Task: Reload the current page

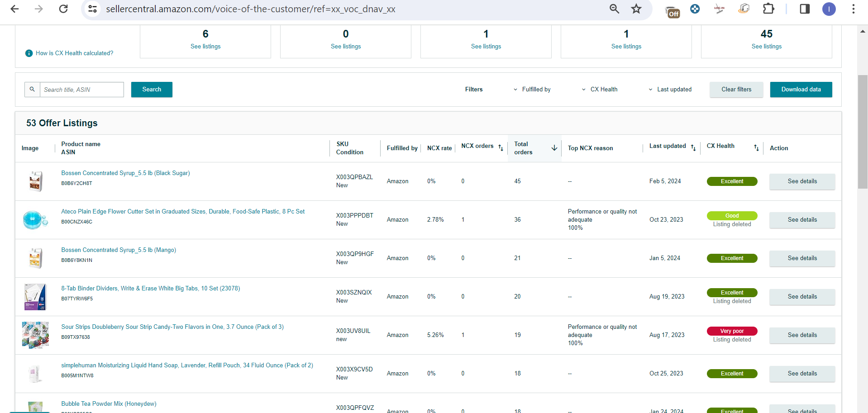Action: coord(63,9)
